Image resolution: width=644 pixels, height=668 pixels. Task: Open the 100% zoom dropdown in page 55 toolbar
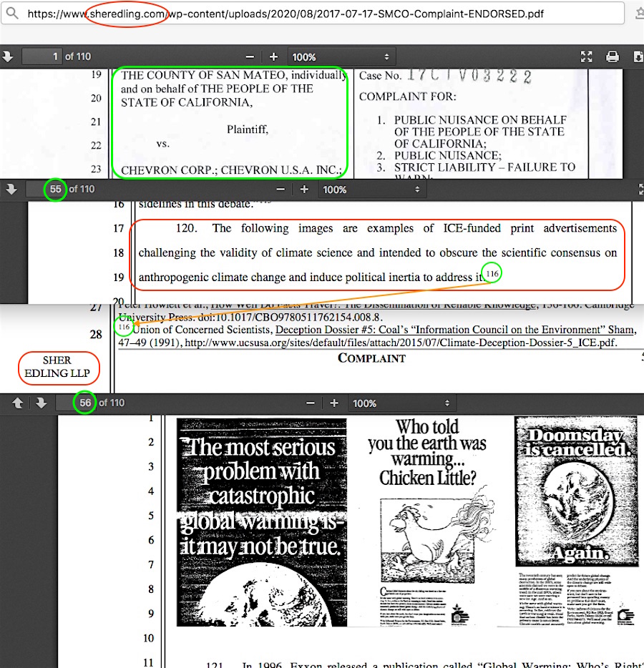pyautogui.click(x=371, y=190)
